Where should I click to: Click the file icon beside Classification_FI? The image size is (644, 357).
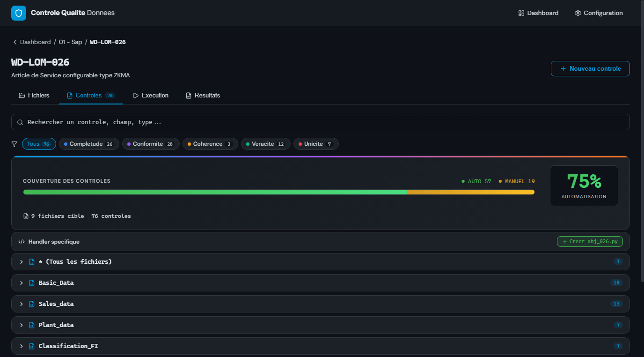click(32, 346)
